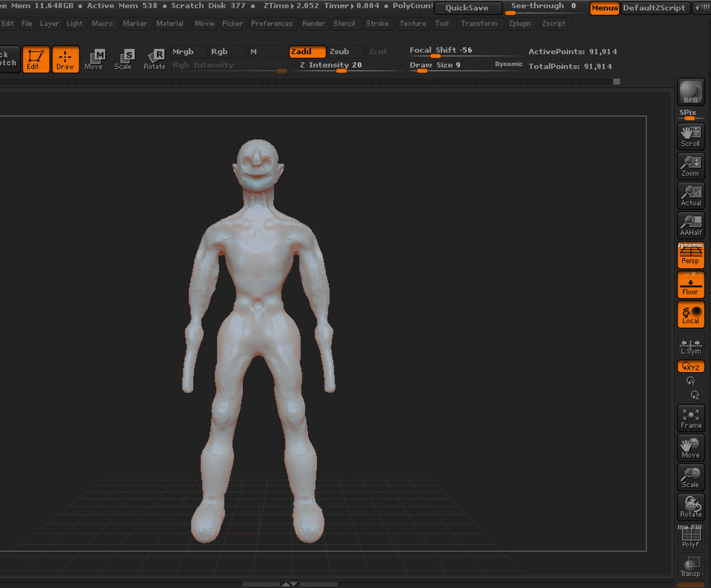Viewport: 711px width, 588px height.
Task: Expand the Tool palette menu
Action: 442,24
